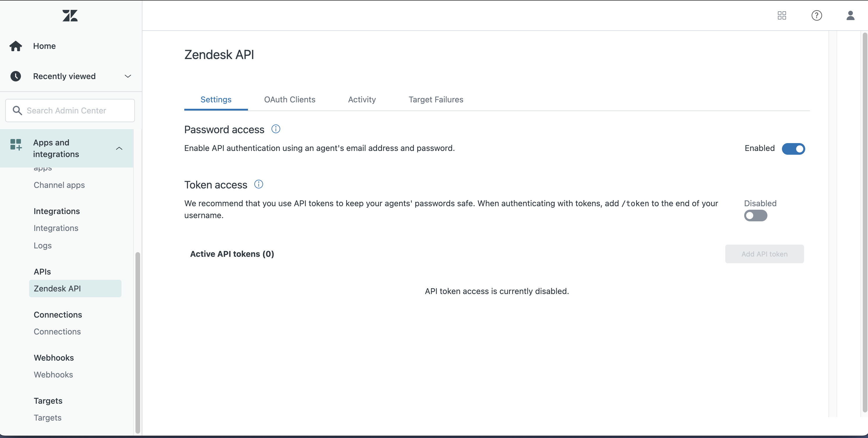Viewport: 868px width, 438px height.
Task: Click the Zendesk logo icon
Action: [70, 15]
